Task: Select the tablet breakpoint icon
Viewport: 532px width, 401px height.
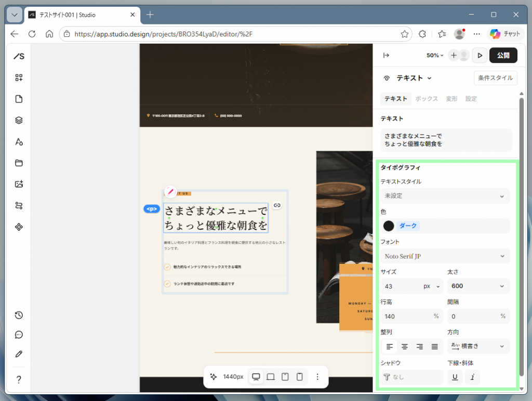Action: [x=285, y=377]
